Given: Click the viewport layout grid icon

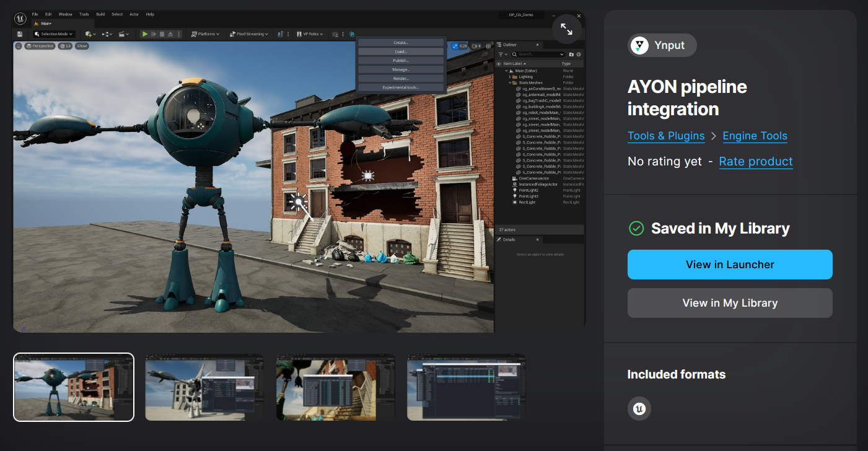Looking at the screenshot, I should point(488,46).
